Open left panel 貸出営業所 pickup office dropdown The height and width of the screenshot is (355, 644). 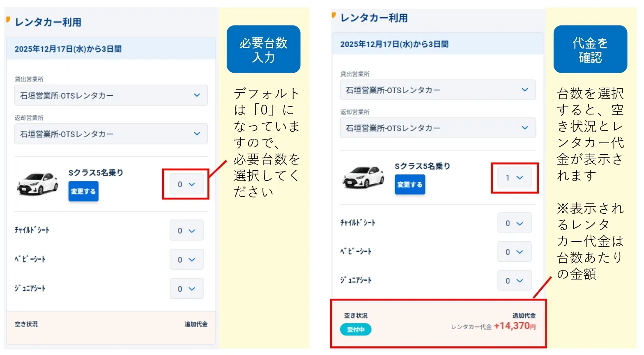click(111, 95)
